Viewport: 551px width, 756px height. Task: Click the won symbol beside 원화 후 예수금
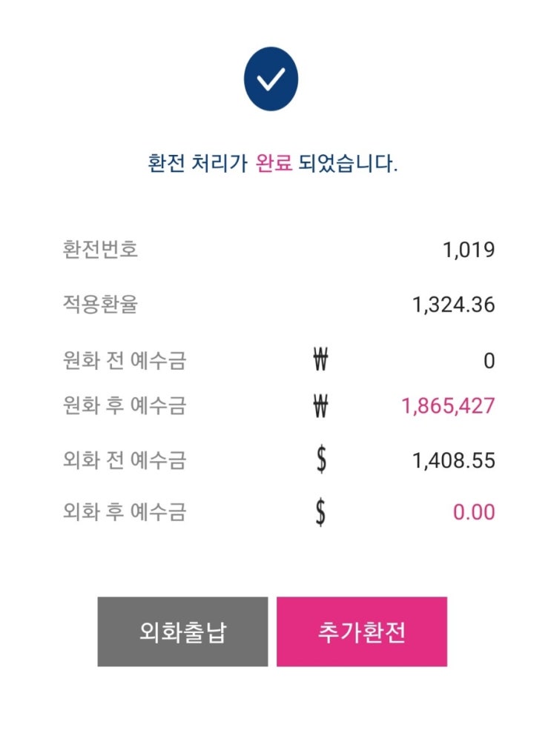pyautogui.click(x=320, y=406)
